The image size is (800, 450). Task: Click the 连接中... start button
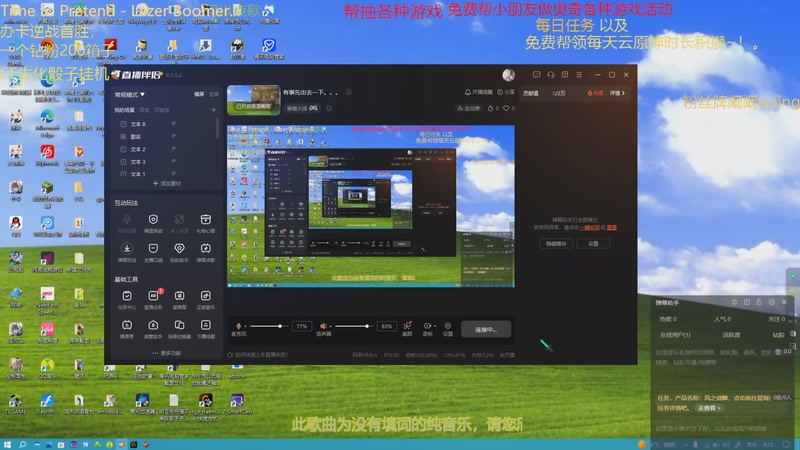[x=486, y=330]
